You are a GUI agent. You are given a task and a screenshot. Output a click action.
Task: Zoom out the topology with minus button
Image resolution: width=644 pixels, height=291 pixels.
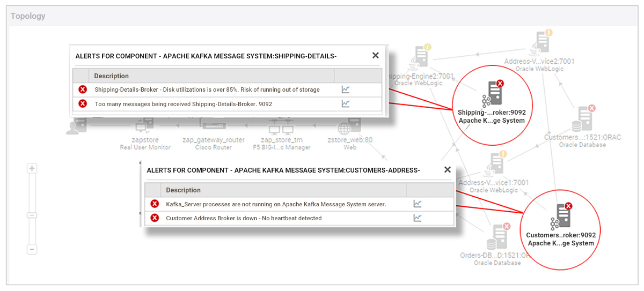32,249
